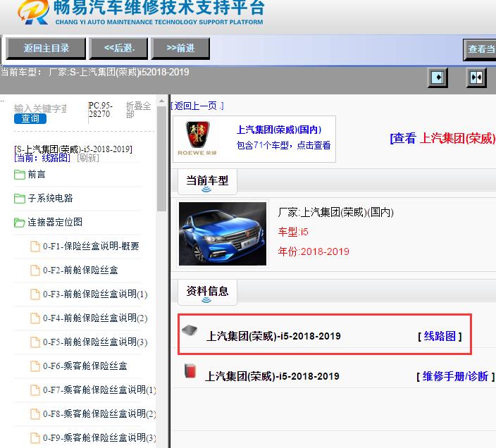Click the document icon for 0-F2-前舱保险丝盒

tap(35, 270)
